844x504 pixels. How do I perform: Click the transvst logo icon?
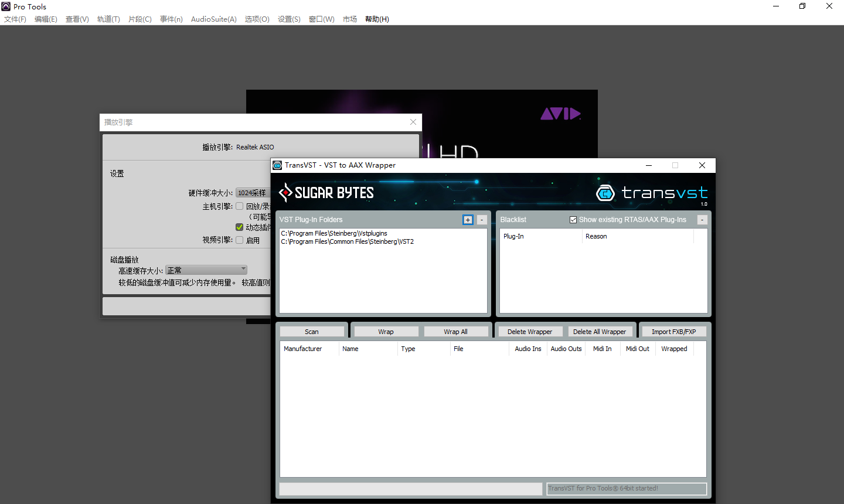pos(605,193)
